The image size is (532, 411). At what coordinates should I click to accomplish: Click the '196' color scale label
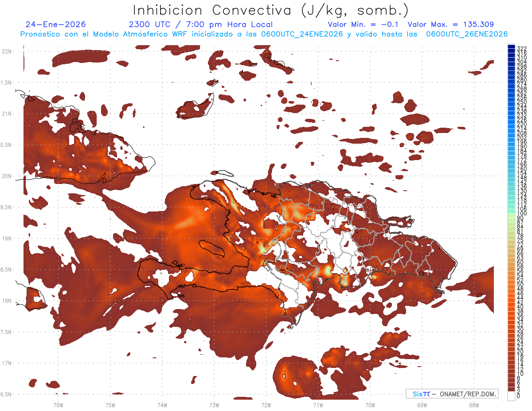(522, 142)
